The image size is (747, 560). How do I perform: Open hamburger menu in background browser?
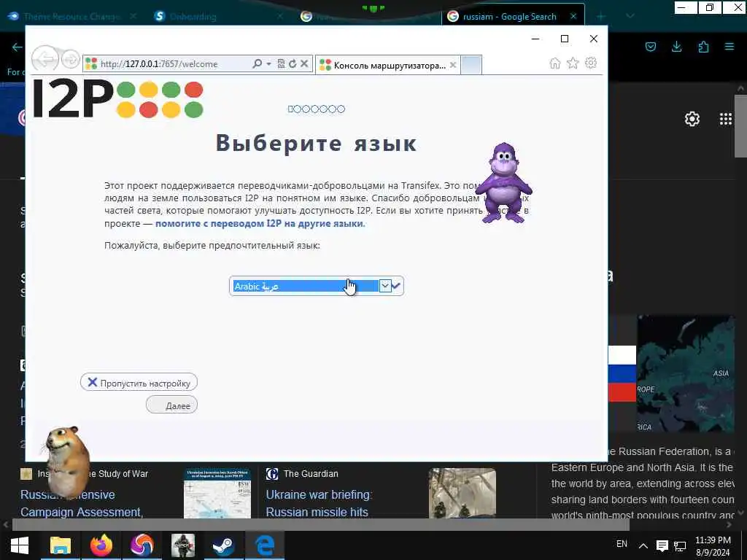pyautogui.click(x=729, y=47)
